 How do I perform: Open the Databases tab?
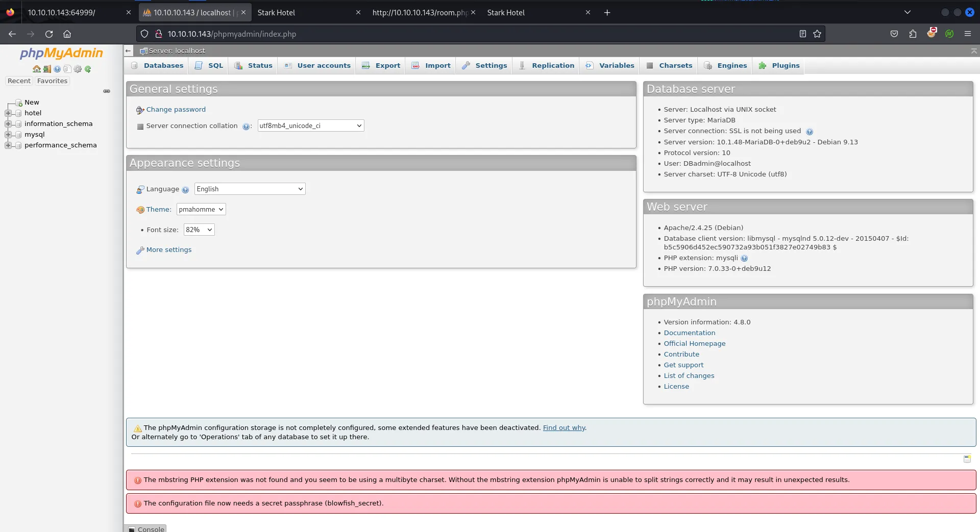point(157,66)
